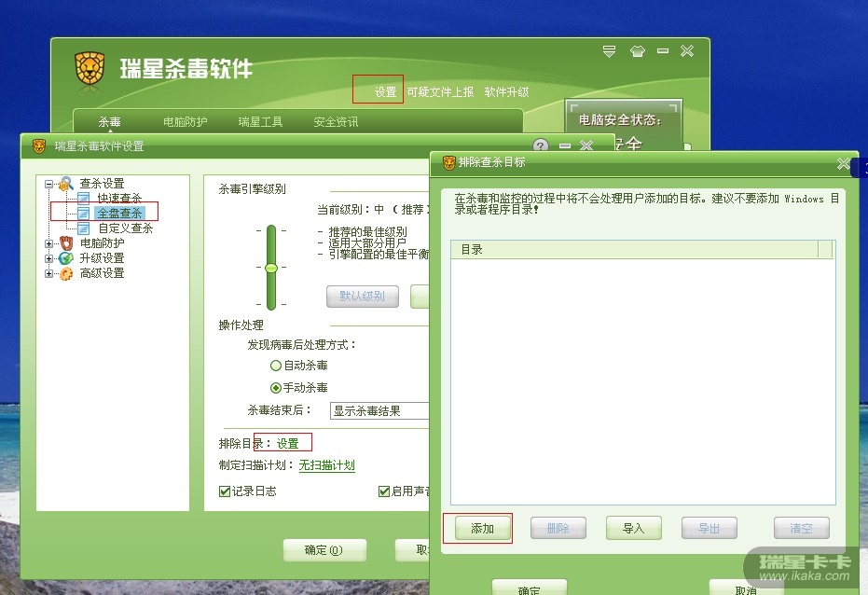868x595 pixels.
Task: Select 全盘查杀 tree item
Action: pos(119,213)
